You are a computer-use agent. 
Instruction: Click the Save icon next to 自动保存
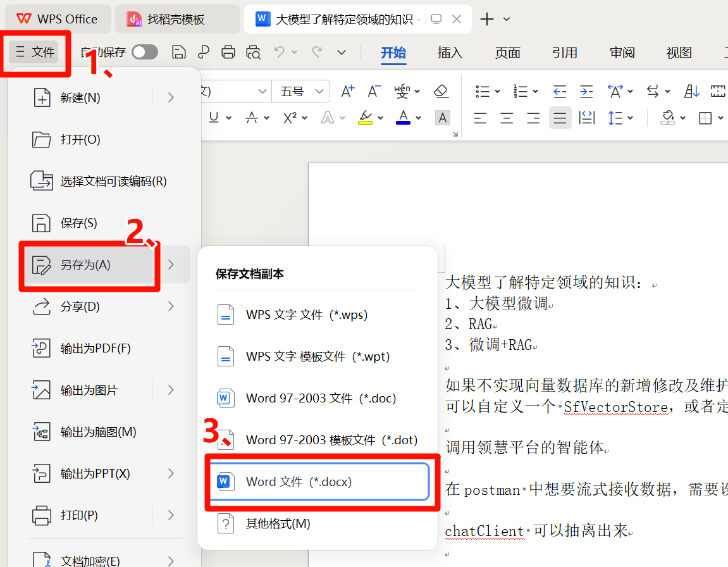(178, 53)
